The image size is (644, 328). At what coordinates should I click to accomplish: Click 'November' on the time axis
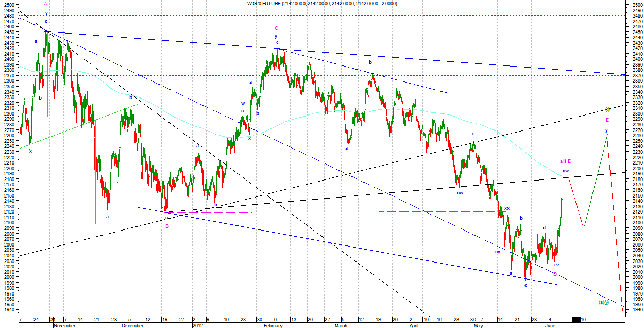pyautogui.click(x=65, y=325)
